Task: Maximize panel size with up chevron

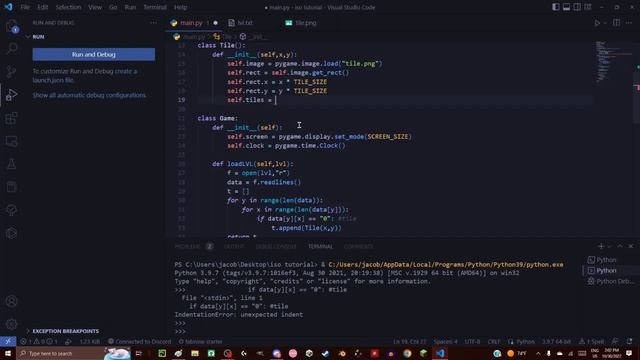Action: (x=620, y=246)
